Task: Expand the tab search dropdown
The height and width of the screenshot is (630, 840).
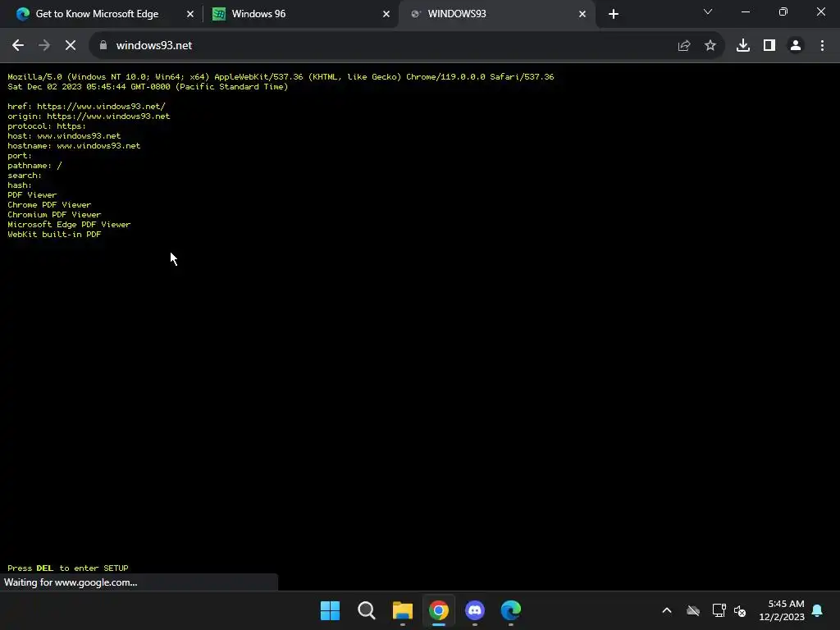Action: click(x=708, y=11)
